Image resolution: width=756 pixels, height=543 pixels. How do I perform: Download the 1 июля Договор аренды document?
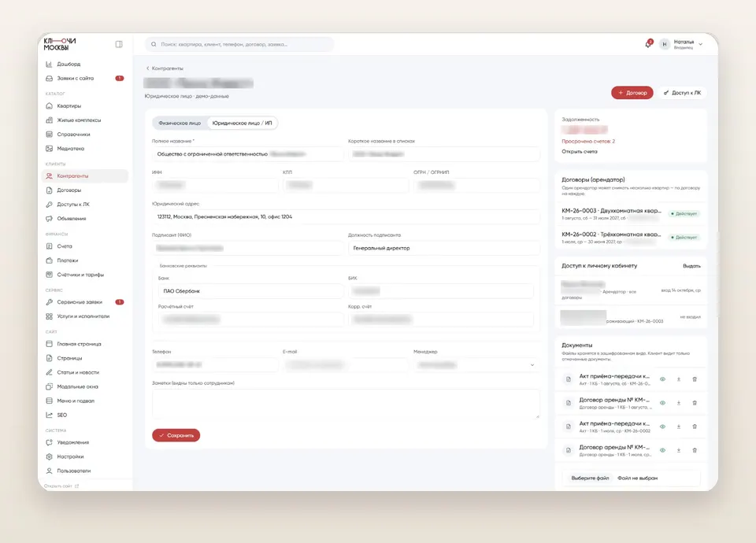point(678,450)
